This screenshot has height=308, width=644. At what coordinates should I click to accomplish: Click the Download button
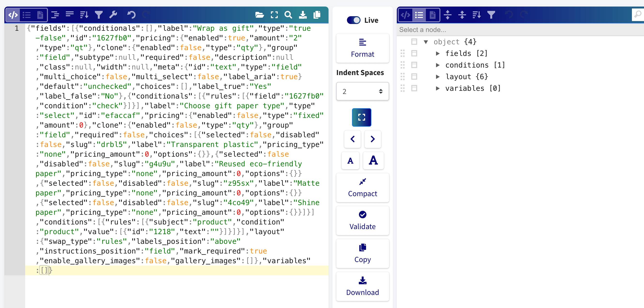362,287
